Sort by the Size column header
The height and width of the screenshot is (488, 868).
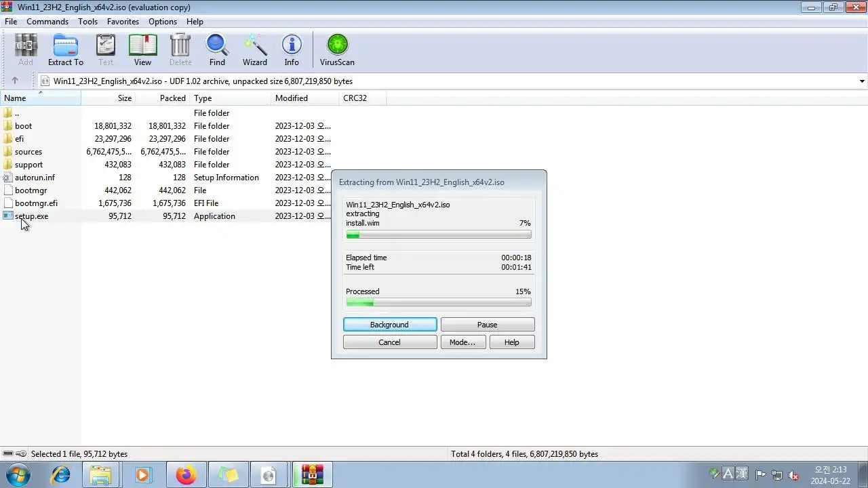click(108, 98)
